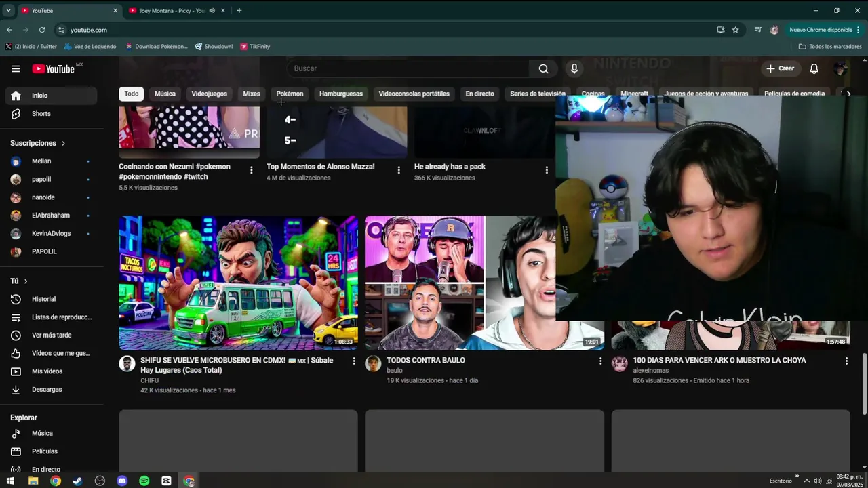Open the TikFinity bookmark

click(255, 47)
